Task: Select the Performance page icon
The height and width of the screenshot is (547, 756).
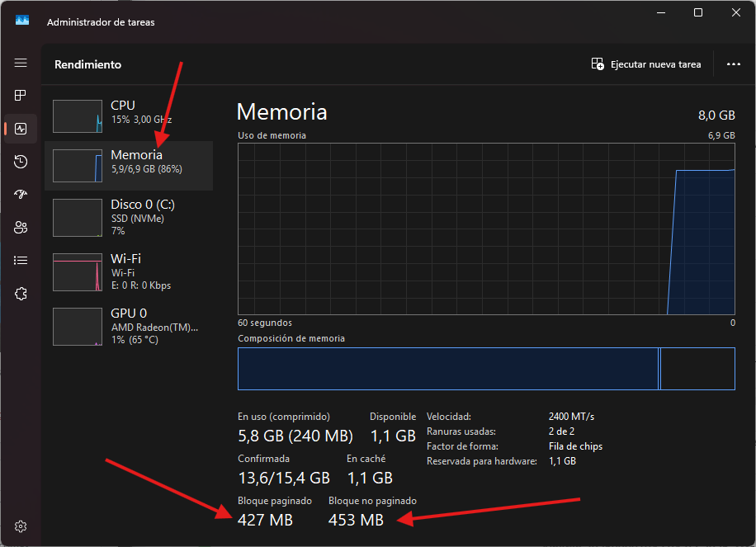Action: pyautogui.click(x=21, y=129)
